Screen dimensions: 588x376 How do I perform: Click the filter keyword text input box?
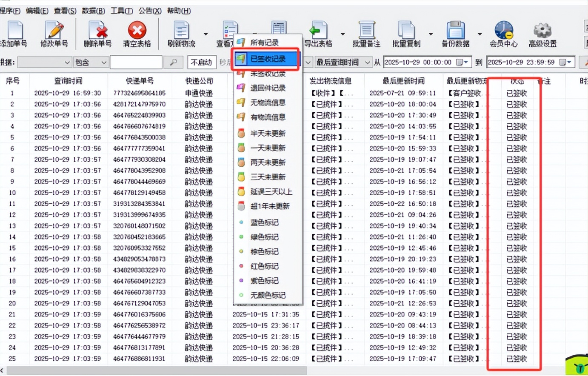pos(136,63)
